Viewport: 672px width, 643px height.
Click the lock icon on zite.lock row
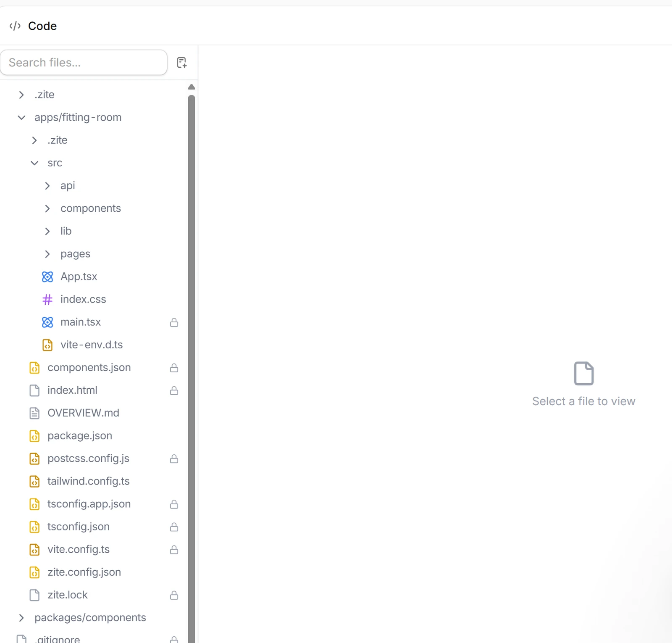click(x=174, y=595)
